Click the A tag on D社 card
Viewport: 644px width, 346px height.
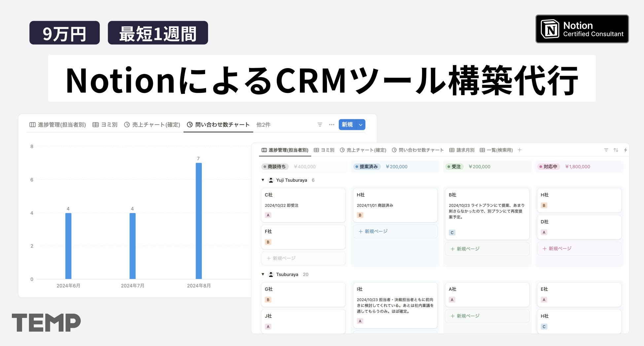(544, 232)
